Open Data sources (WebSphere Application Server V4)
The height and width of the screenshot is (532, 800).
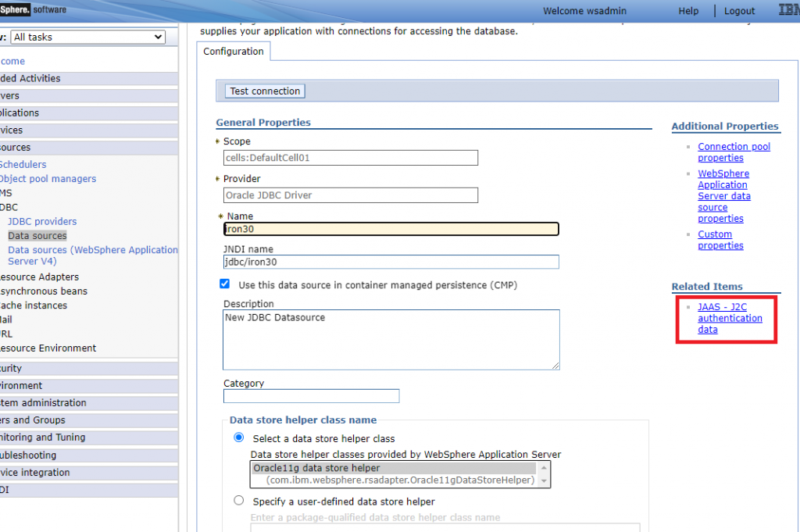tap(93, 255)
